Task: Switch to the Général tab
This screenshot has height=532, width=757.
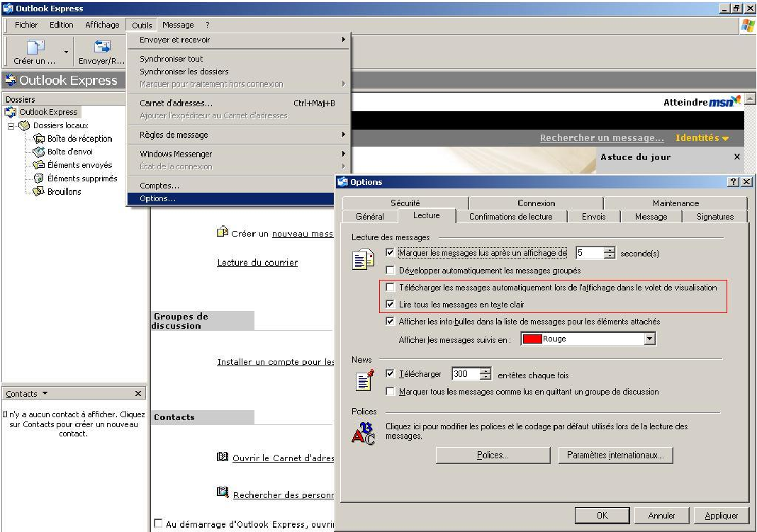Action: click(x=370, y=217)
